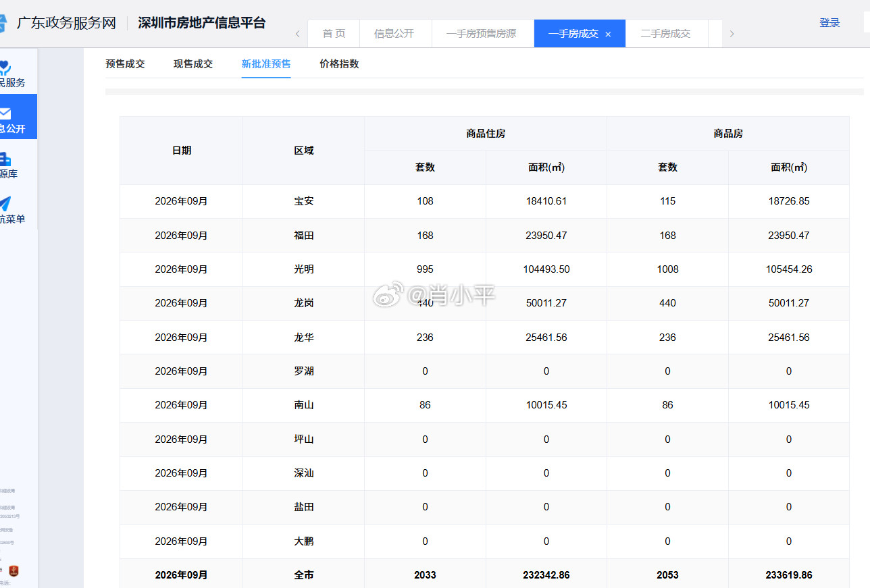This screenshot has height=588, width=870.
Task: Click the 深圳市房地产信息平台 title
Action: point(202,23)
